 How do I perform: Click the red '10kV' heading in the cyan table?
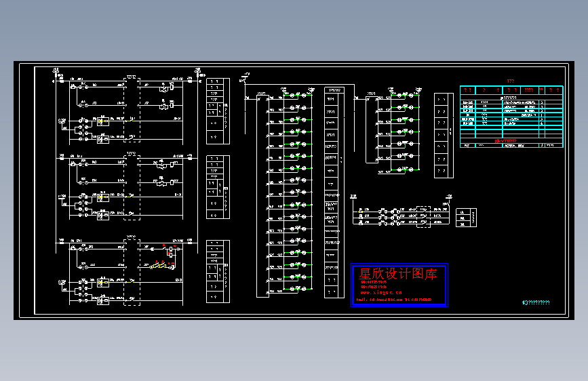[x=505, y=141]
